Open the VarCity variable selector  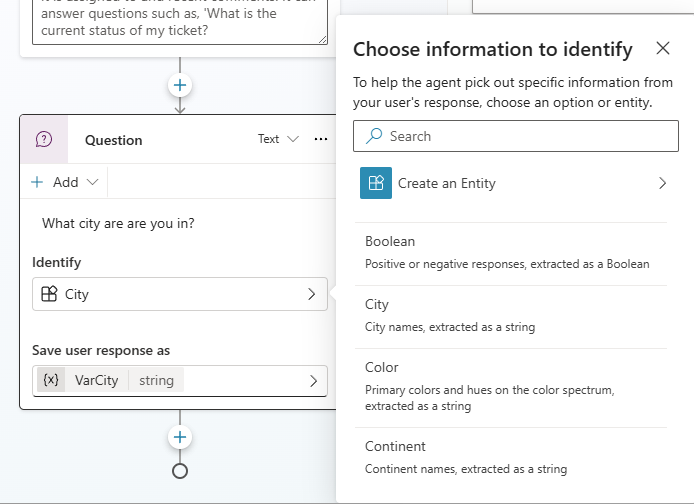180,381
